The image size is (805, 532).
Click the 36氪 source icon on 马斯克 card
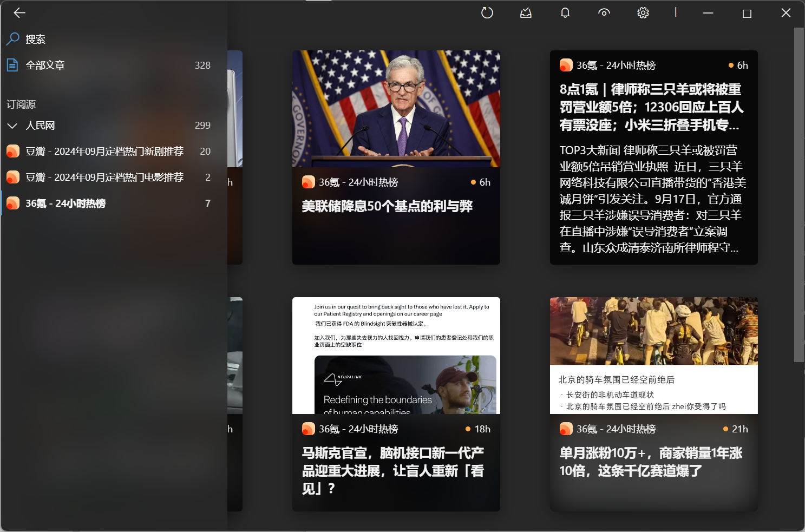pyautogui.click(x=308, y=429)
